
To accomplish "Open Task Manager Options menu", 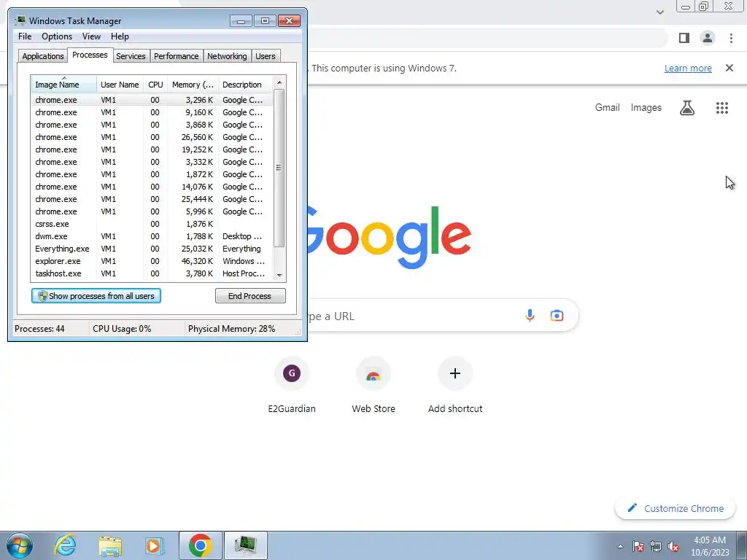I will (57, 36).
